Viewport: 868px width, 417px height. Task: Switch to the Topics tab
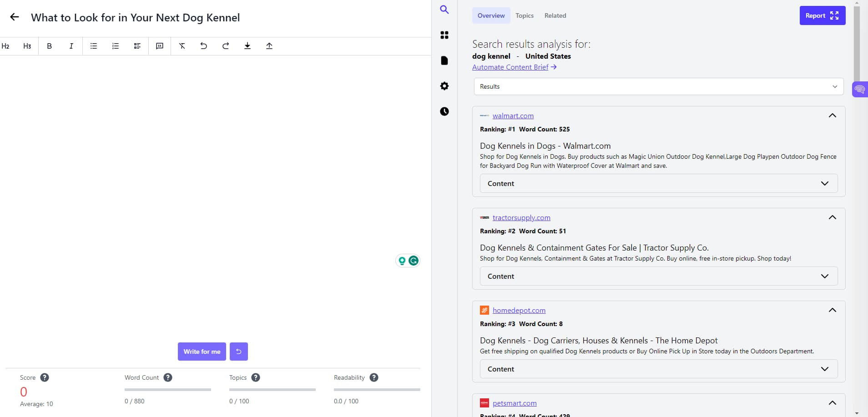pos(524,15)
